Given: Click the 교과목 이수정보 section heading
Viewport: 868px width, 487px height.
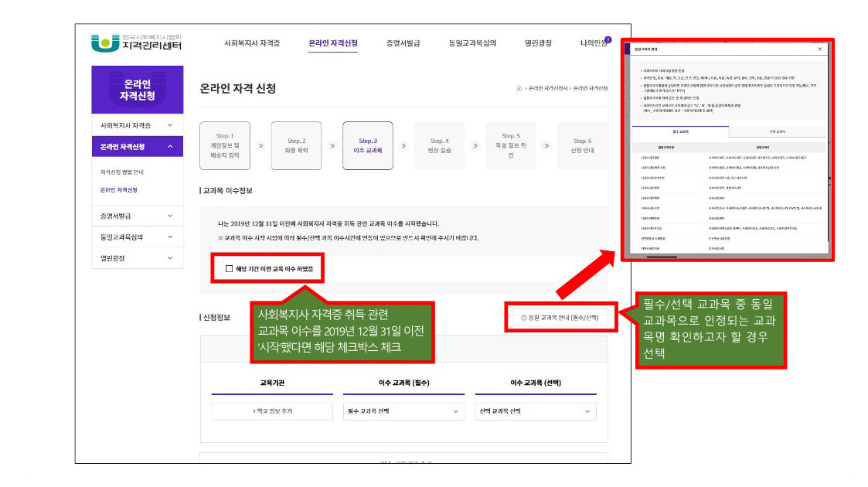Looking at the screenshot, I should (x=227, y=190).
